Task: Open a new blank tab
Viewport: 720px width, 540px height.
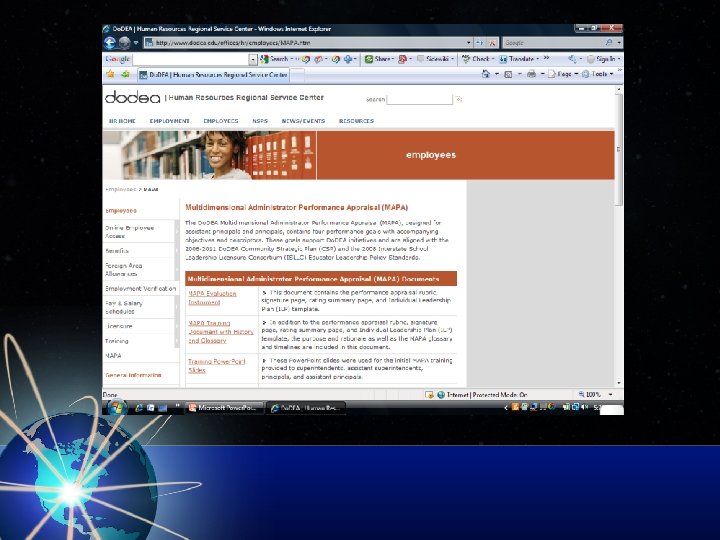Action: click(x=297, y=75)
